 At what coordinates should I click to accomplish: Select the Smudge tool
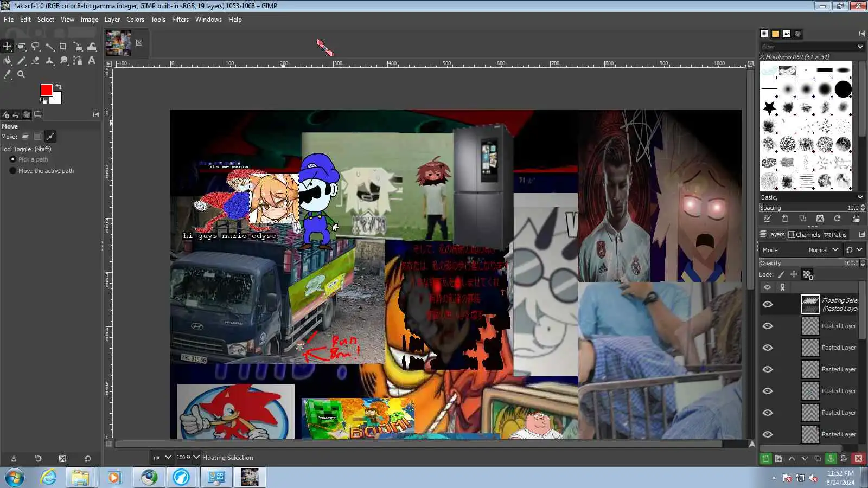point(63,60)
